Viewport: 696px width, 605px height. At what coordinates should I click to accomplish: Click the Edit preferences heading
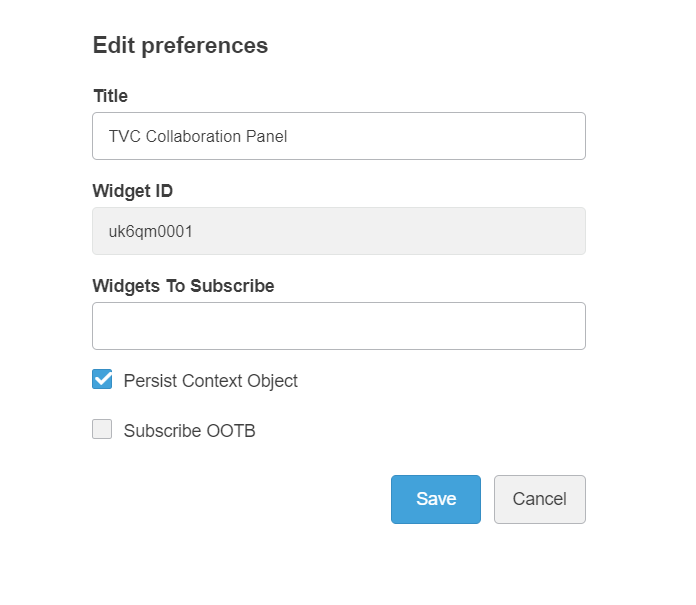(x=180, y=45)
